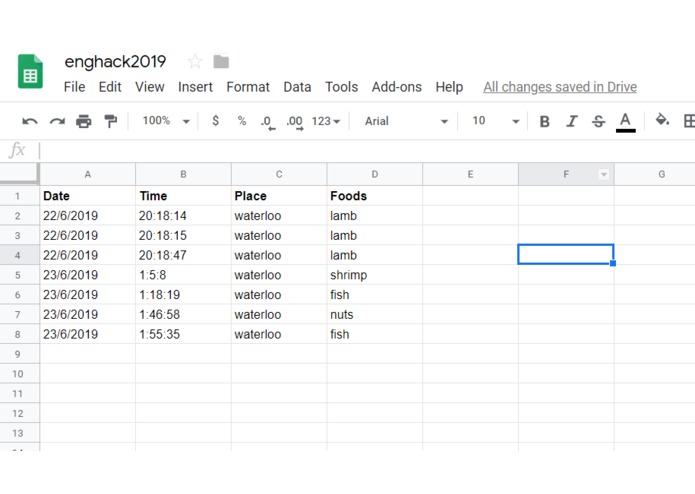Activate the paint format tool
The image size is (695, 494).
(110, 121)
